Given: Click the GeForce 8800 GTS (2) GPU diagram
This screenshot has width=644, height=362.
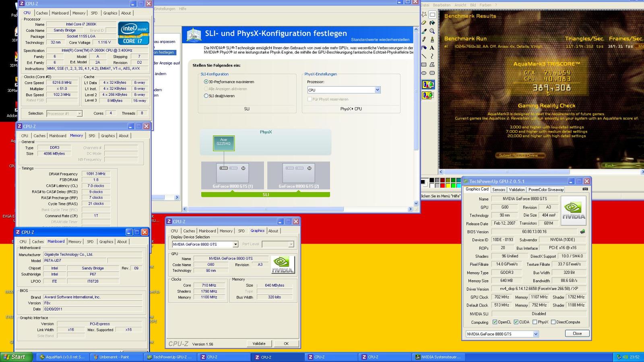Looking at the screenshot, I should 299,176.
